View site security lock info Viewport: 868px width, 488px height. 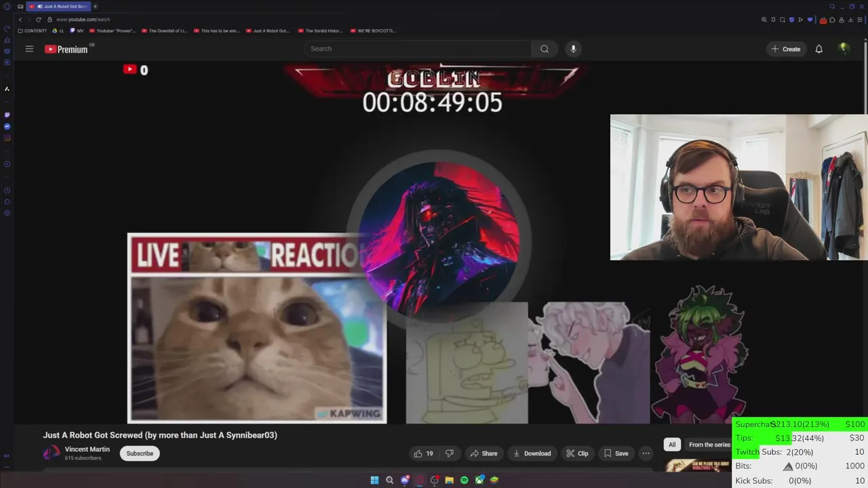tap(50, 20)
